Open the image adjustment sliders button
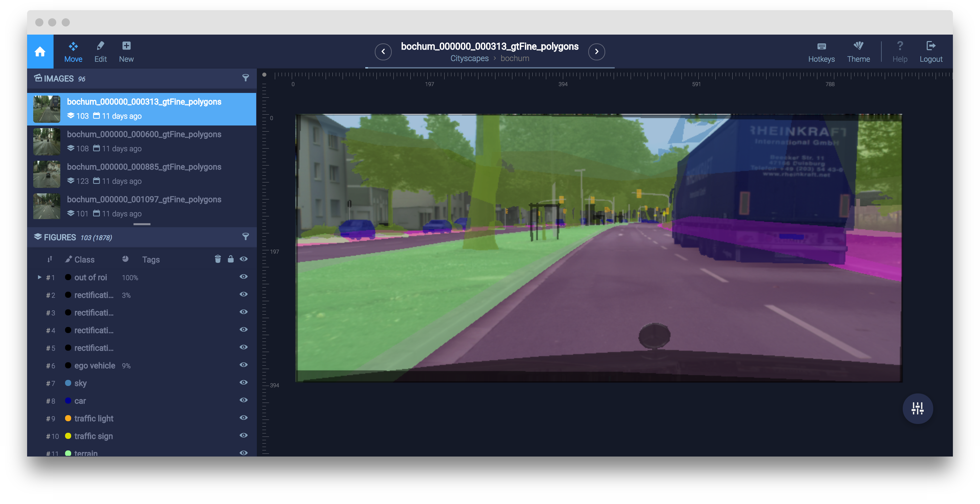 coord(917,408)
